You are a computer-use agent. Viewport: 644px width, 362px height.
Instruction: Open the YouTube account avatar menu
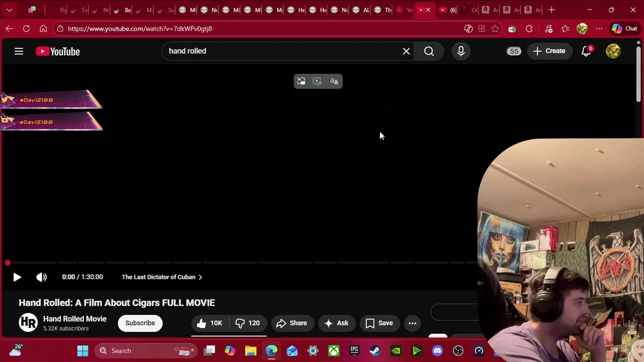(613, 51)
